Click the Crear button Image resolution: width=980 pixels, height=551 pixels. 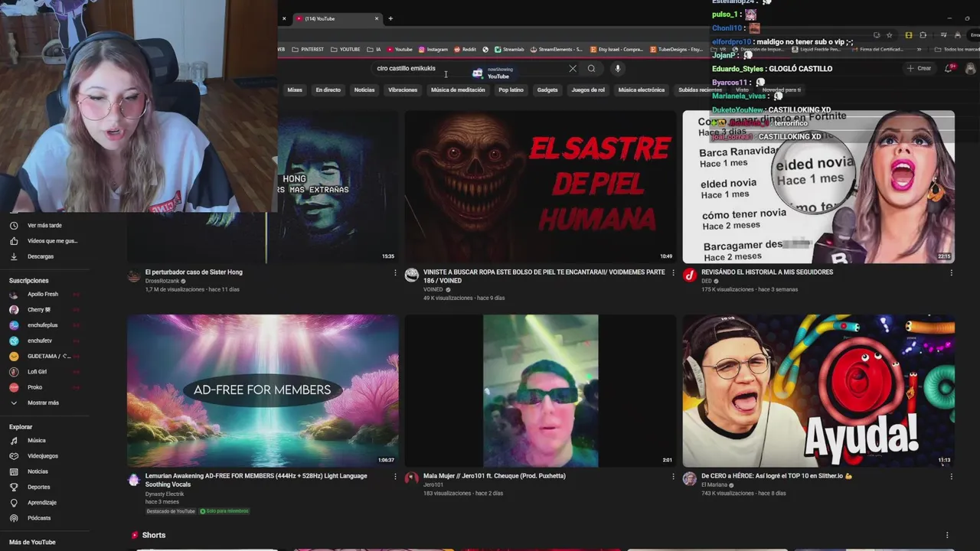[x=919, y=68]
